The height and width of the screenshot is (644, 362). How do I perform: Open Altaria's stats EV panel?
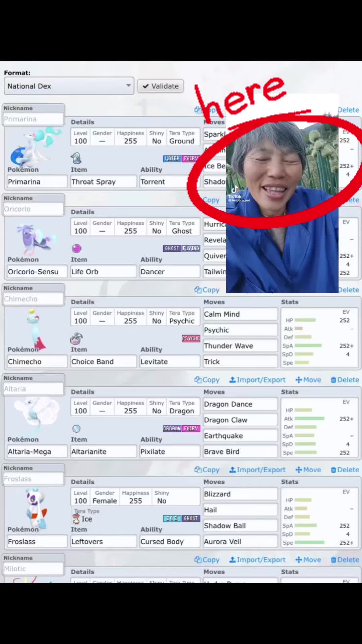[x=320, y=427]
